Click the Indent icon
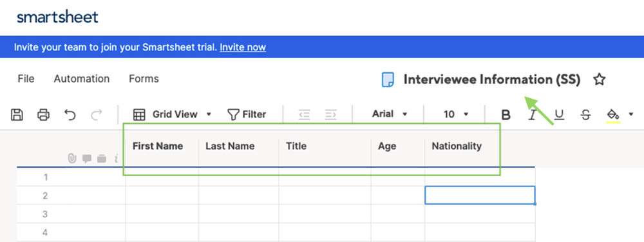The width and height of the screenshot is (644, 242). (x=330, y=114)
